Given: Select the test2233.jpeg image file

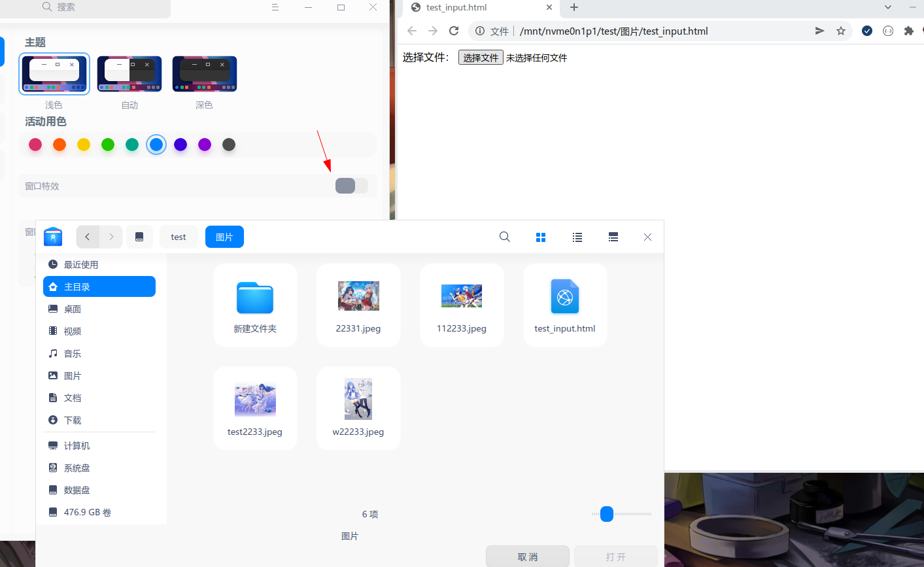Looking at the screenshot, I should point(255,408).
